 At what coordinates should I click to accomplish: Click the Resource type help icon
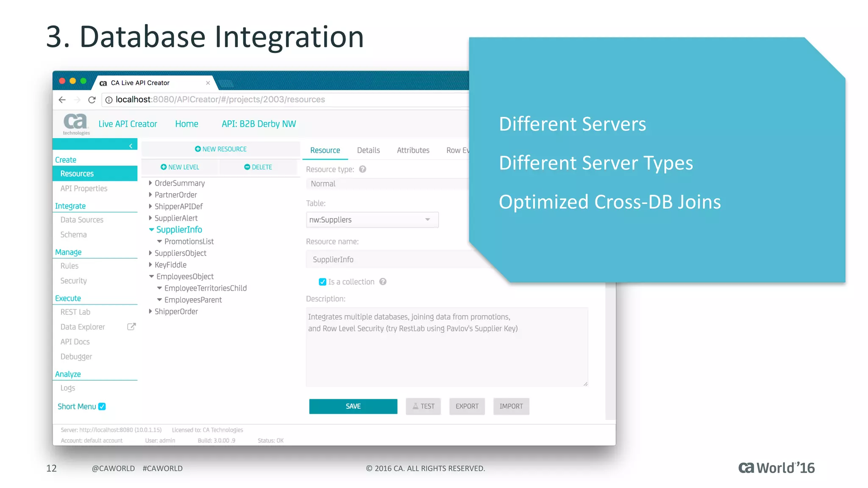click(362, 169)
